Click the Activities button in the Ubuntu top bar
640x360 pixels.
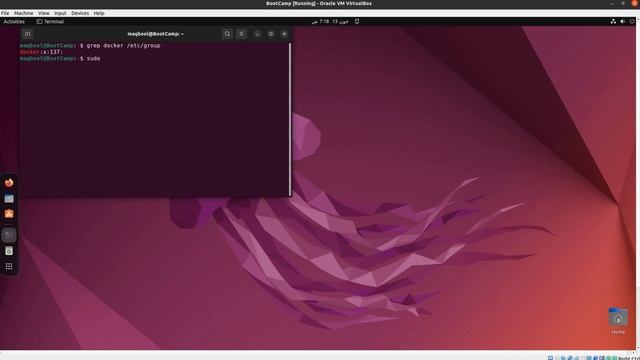(14, 22)
